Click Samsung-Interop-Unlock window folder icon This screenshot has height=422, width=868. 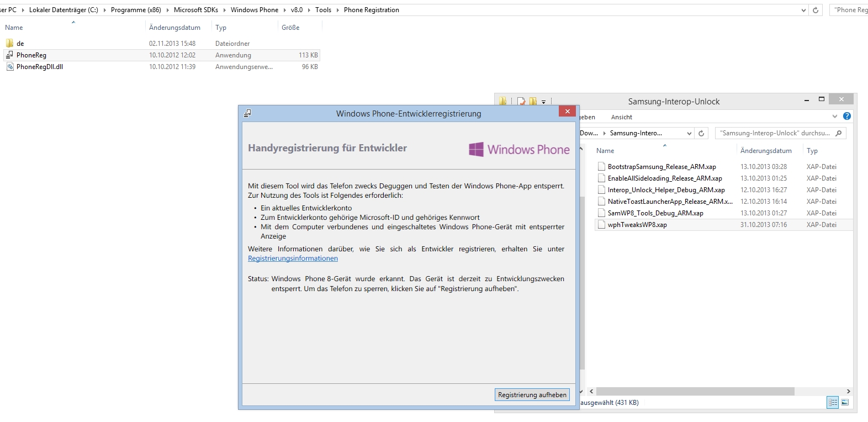point(503,101)
